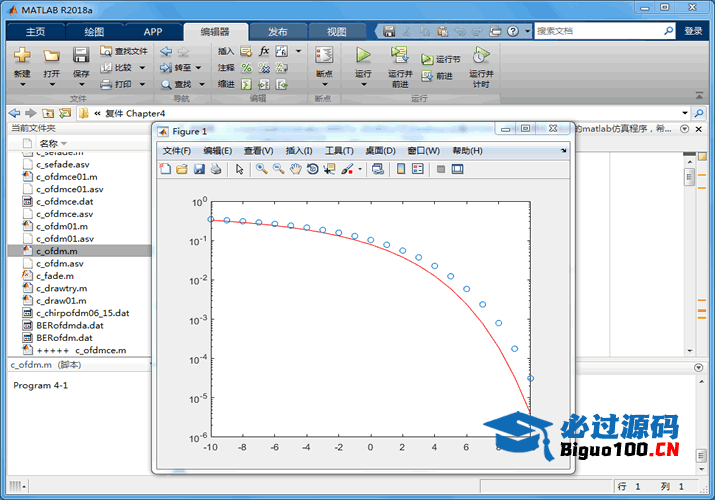Switch to the View tab
715x500 pixels.
(337, 32)
